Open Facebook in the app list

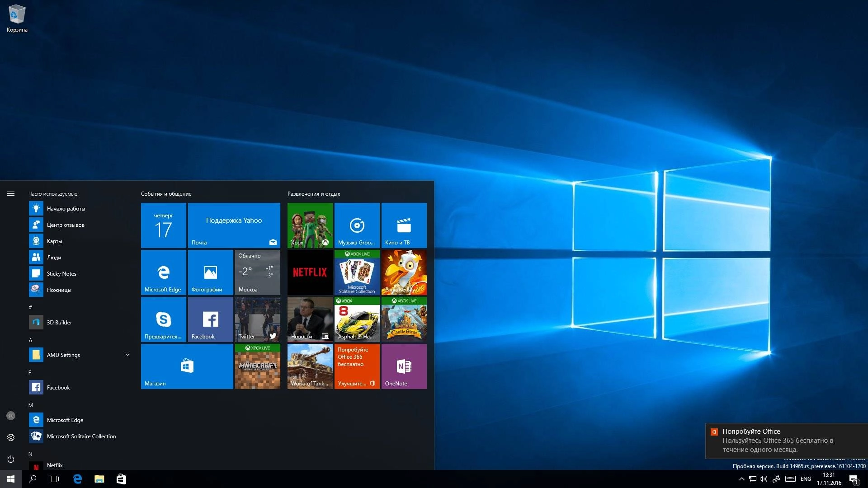80,388
